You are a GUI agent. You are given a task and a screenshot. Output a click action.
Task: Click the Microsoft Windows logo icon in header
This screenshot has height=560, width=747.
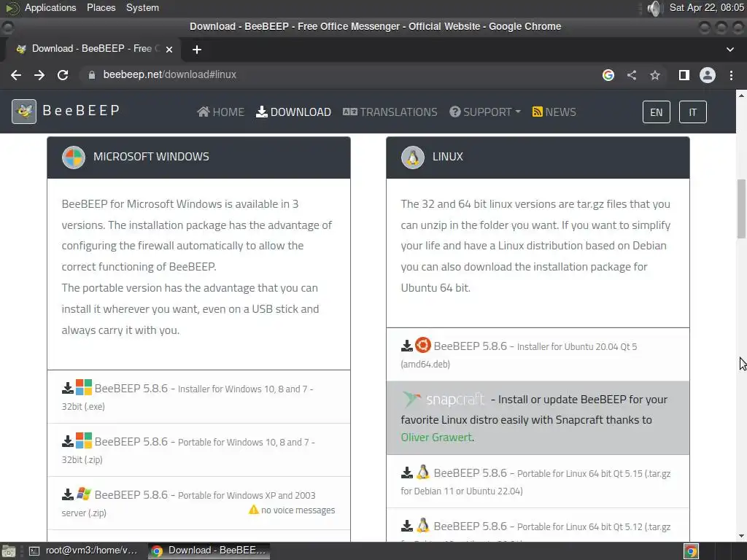pos(74,157)
